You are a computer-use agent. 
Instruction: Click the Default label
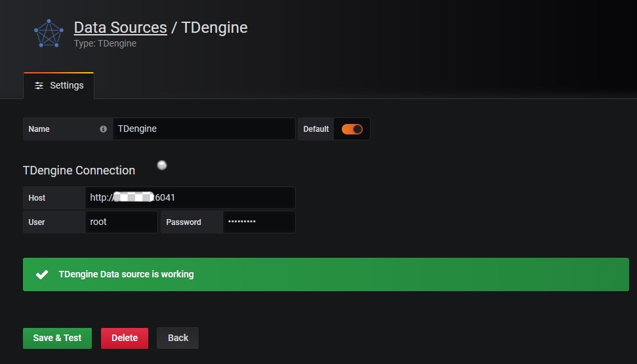coord(316,129)
